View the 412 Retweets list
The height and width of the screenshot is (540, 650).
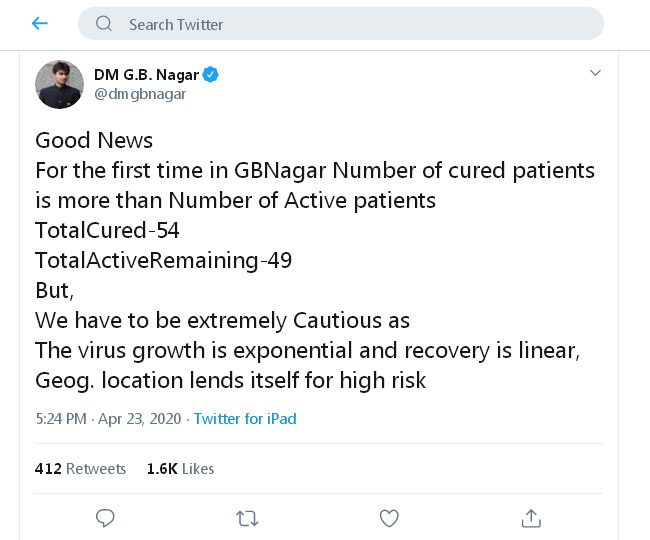[x=80, y=468]
